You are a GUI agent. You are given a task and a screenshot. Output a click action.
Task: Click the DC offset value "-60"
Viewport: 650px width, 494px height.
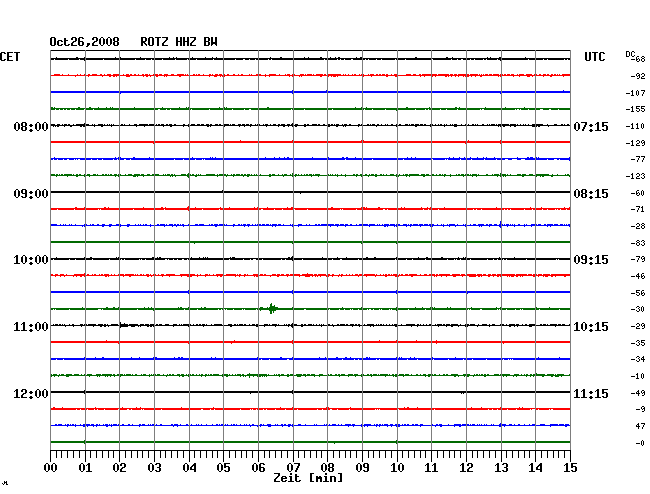tap(638, 193)
